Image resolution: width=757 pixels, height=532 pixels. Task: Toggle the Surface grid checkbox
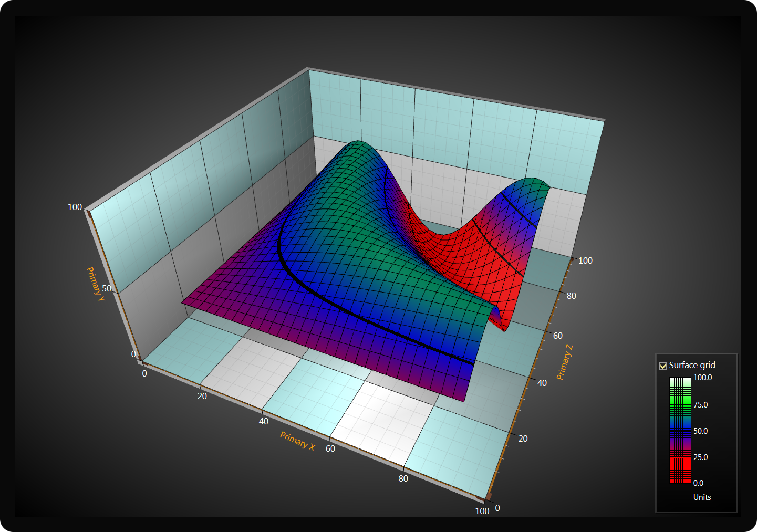(x=663, y=366)
